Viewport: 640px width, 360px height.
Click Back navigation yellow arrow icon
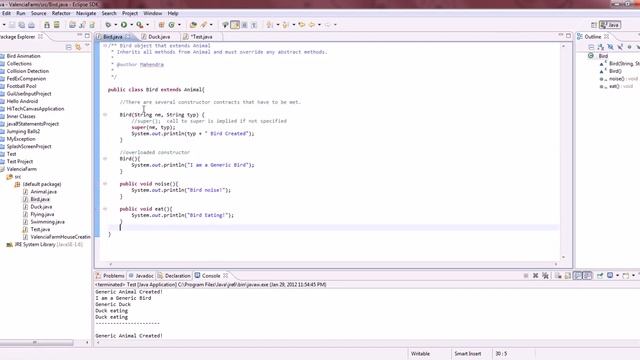tap(311, 25)
